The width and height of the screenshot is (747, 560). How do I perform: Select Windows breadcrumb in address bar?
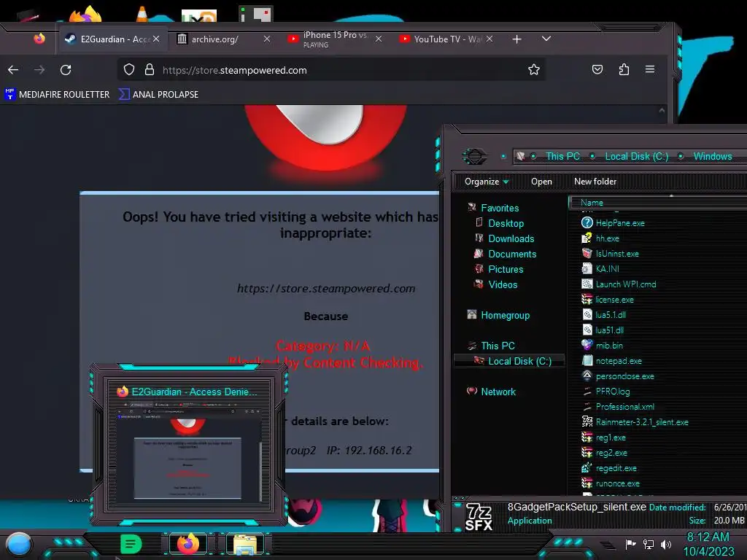(x=713, y=156)
